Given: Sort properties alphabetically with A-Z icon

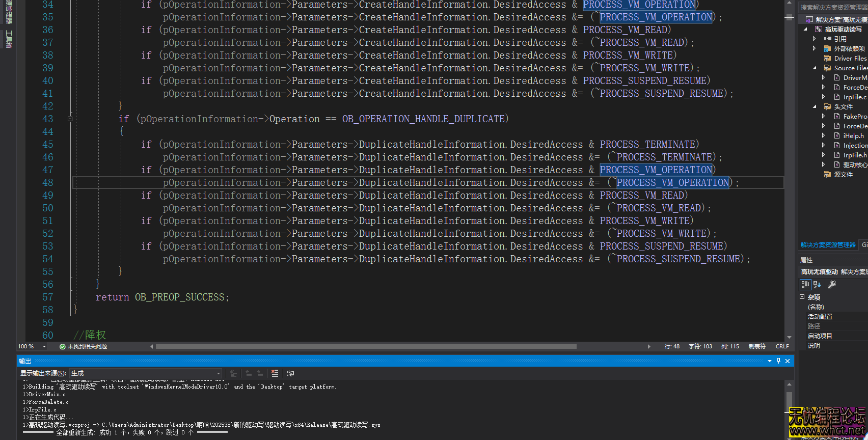Looking at the screenshot, I should pos(817,285).
